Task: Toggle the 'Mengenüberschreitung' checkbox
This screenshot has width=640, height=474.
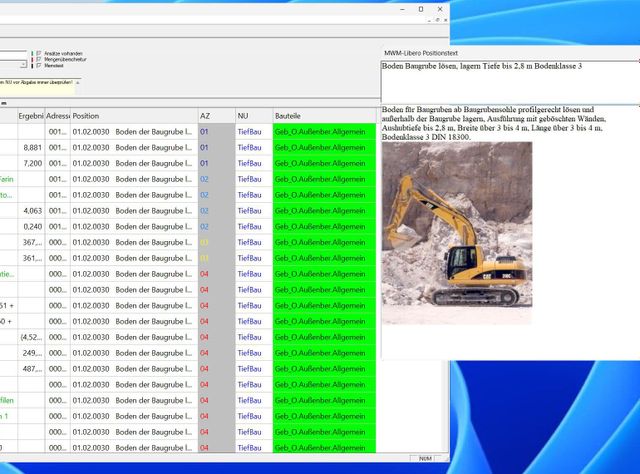Action: pos(39,59)
